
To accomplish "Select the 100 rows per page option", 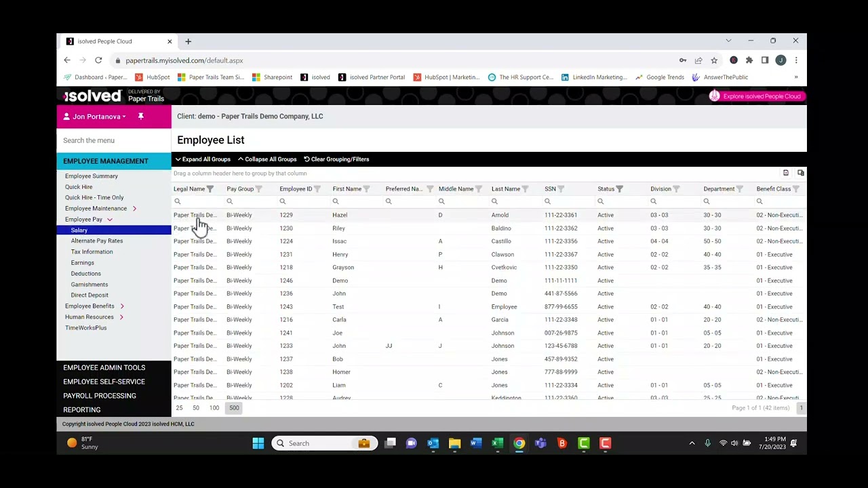I will (x=214, y=408).
